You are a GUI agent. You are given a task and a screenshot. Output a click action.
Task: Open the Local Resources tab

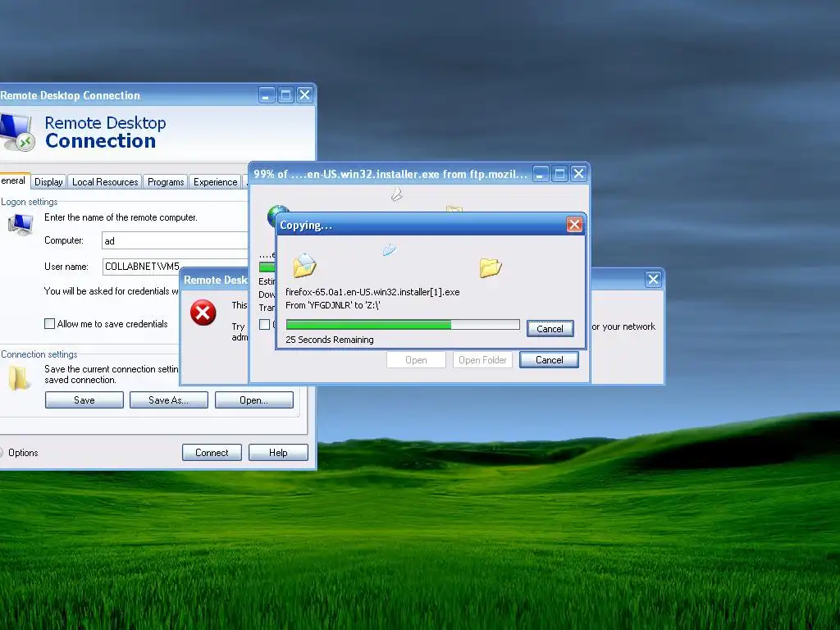[105, 182]
